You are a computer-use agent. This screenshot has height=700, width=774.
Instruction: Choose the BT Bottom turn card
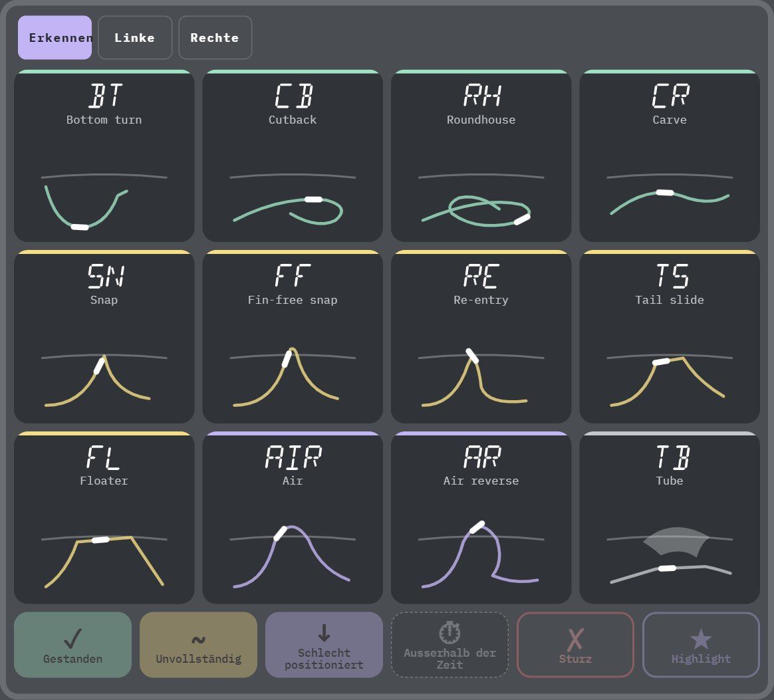click(x=104, y=156)
